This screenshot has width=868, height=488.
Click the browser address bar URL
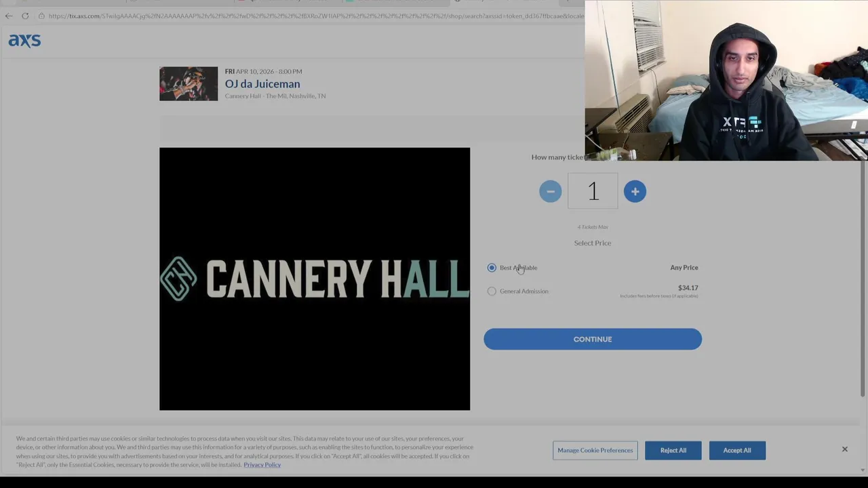point(315,16)
